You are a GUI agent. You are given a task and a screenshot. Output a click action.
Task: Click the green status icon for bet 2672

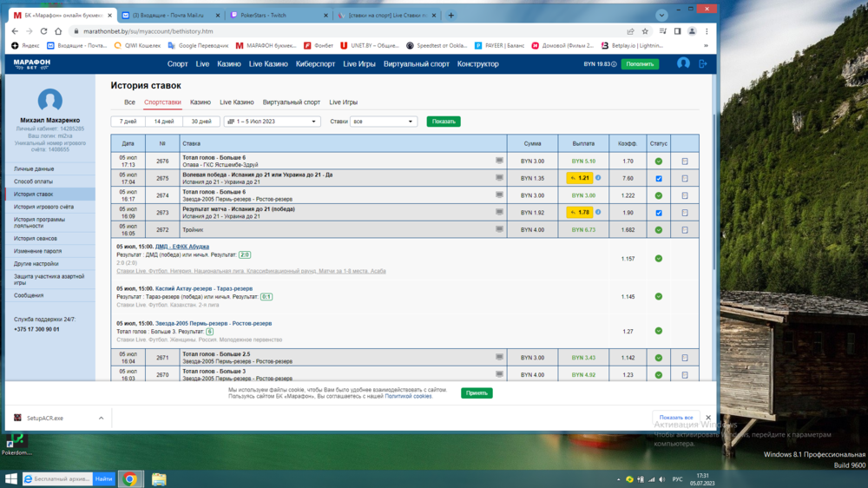pyautogui.click(x=658, y=230)
